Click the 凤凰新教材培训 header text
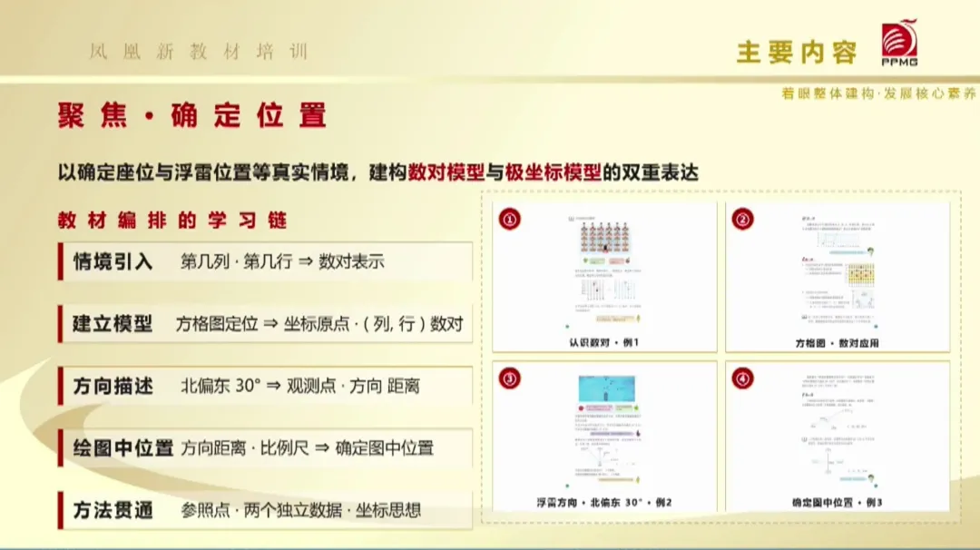Viewport: 980px width, 550px height. 199,51
